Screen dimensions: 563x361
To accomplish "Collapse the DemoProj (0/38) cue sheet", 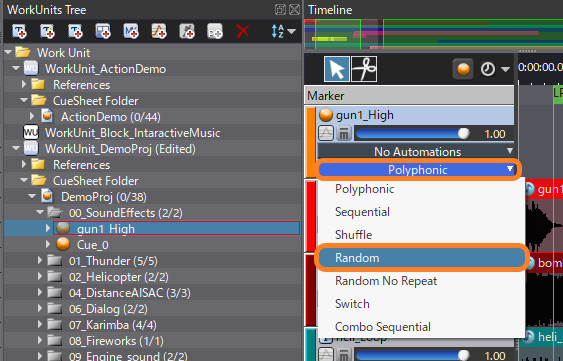I will pyautogui.click(x=32, y=196).
